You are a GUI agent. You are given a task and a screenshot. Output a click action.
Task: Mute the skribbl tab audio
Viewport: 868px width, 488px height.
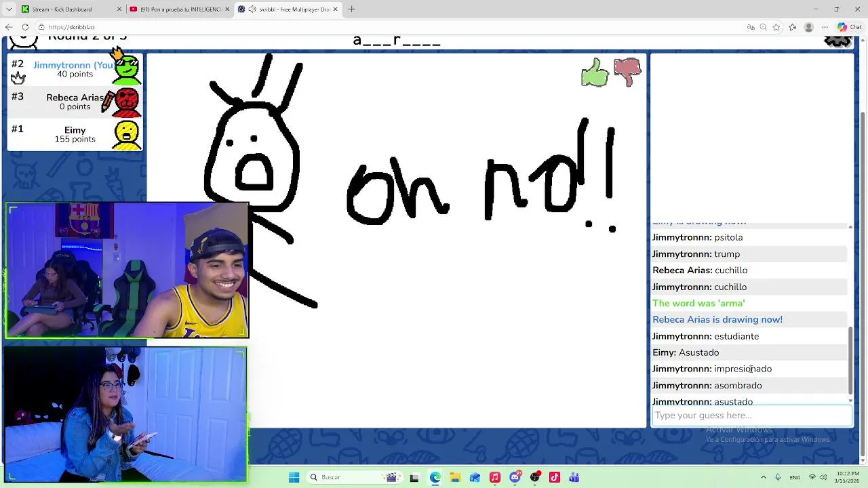click(x=252, y=9)
